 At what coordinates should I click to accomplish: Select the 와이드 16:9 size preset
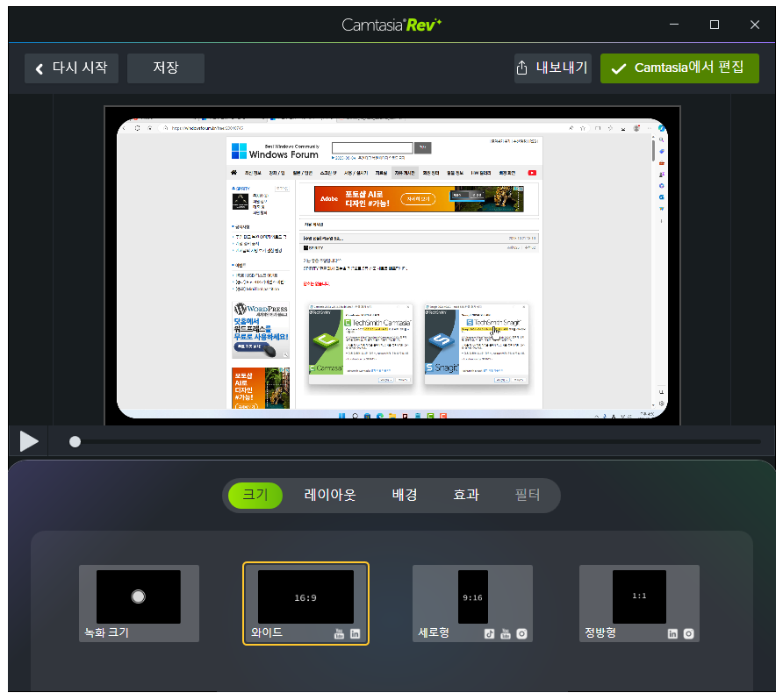point(305,604)
